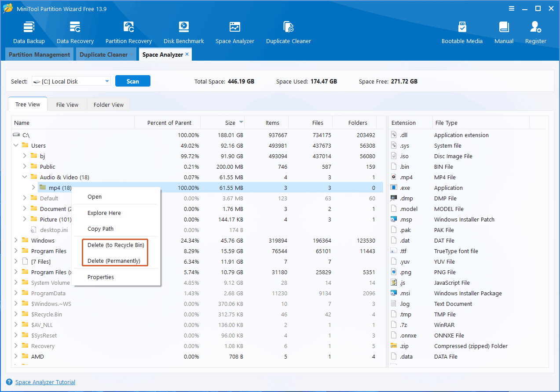Select the Tree View tab
This screenshot has height=392, width=560.
click(x=28, y=104)
